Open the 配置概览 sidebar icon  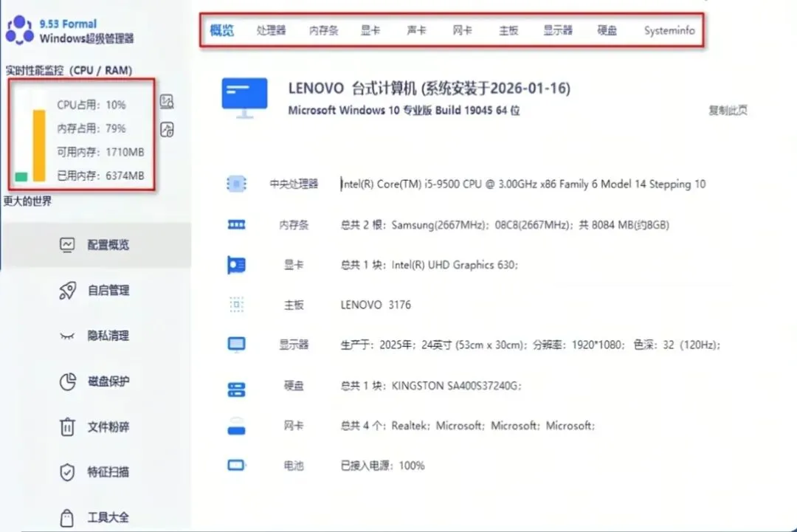pyautogui.click(x=66, y=245)
